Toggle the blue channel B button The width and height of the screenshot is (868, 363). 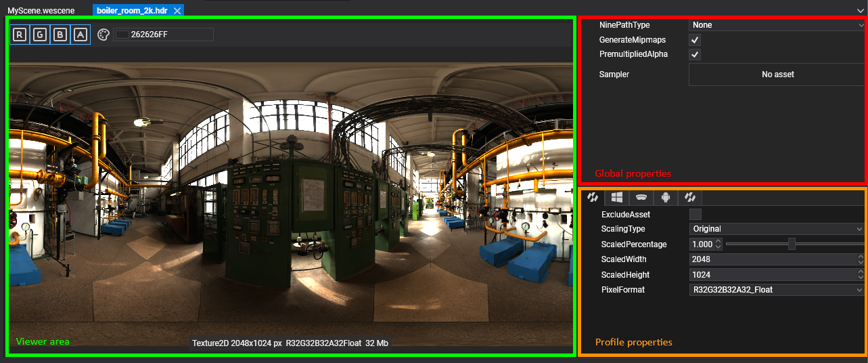[60, 35]
